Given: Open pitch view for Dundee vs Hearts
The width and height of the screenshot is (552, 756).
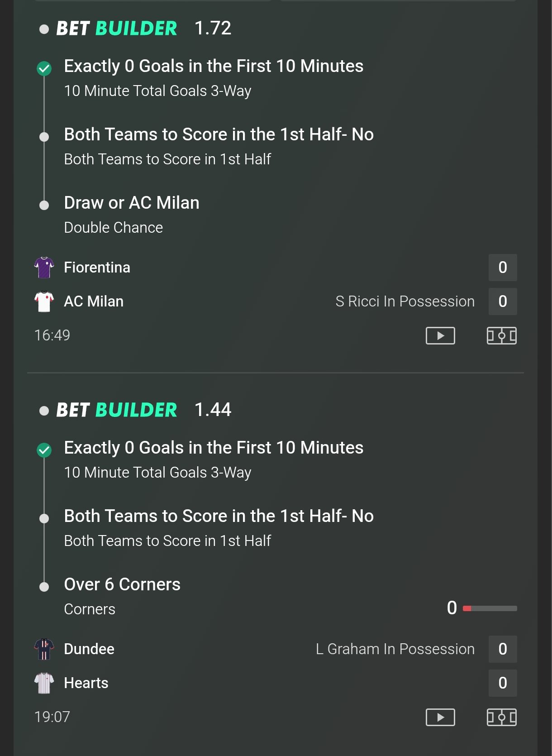Looking at the screenshot, I should coord(501,717).
